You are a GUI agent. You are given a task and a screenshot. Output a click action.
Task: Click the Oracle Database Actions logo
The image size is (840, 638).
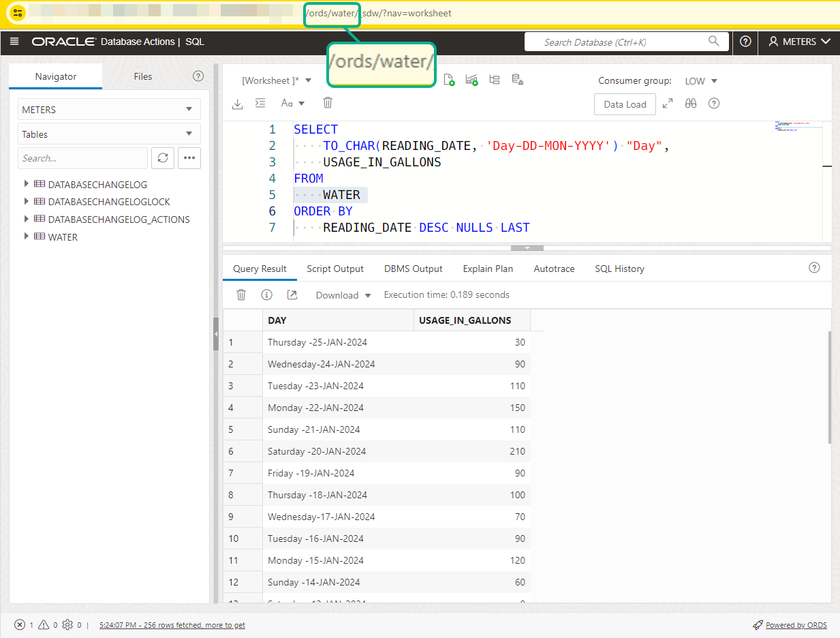[117, 42]
